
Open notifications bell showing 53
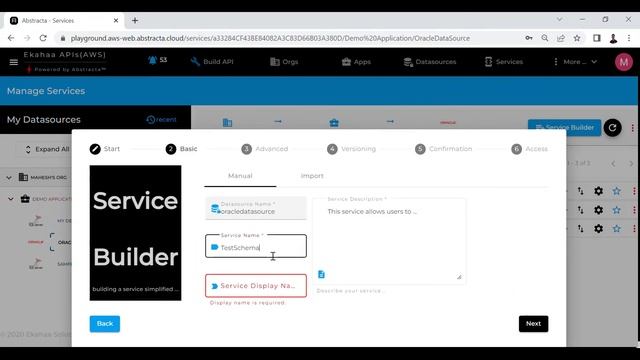point(157,60)
